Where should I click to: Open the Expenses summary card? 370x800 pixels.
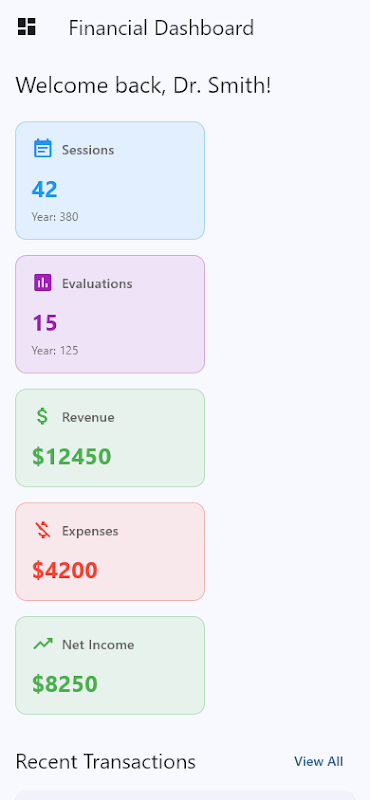point(110,552)
